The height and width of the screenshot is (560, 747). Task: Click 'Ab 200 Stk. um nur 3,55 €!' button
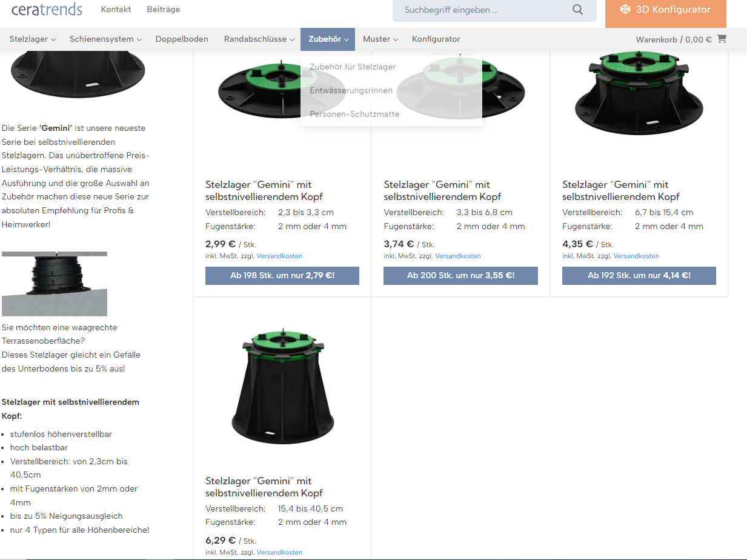pos(460,275)
